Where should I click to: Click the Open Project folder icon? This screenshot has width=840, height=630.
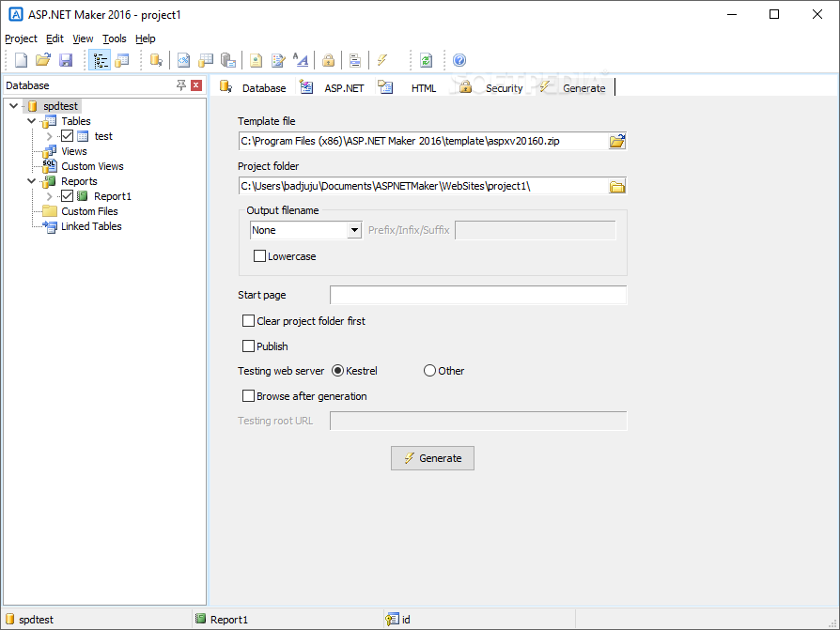(43, 60)
